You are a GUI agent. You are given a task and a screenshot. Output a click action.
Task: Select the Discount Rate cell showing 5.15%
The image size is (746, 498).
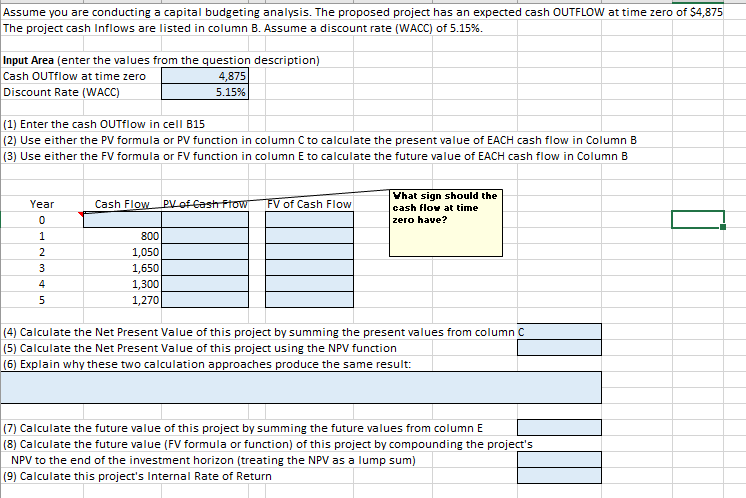tap(205, 92)
